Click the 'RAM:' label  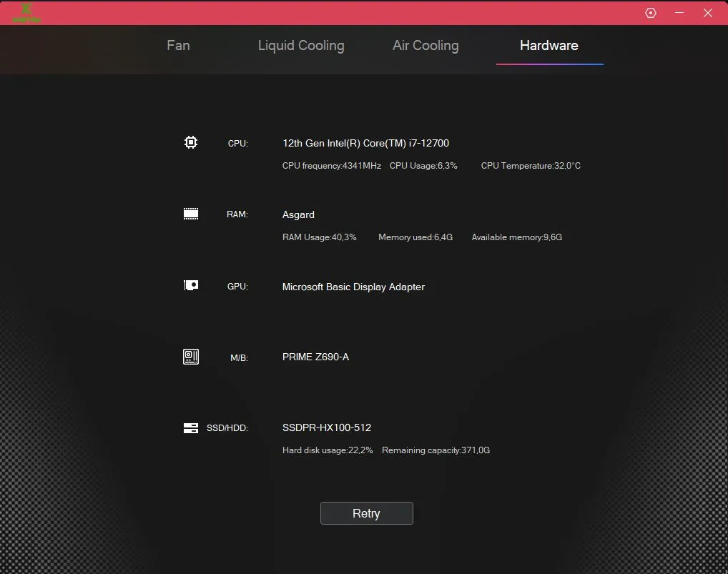pos(237,214)
